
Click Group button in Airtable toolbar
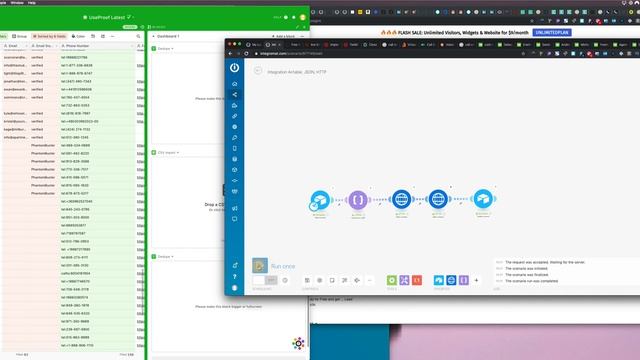[x=20, y=36]
